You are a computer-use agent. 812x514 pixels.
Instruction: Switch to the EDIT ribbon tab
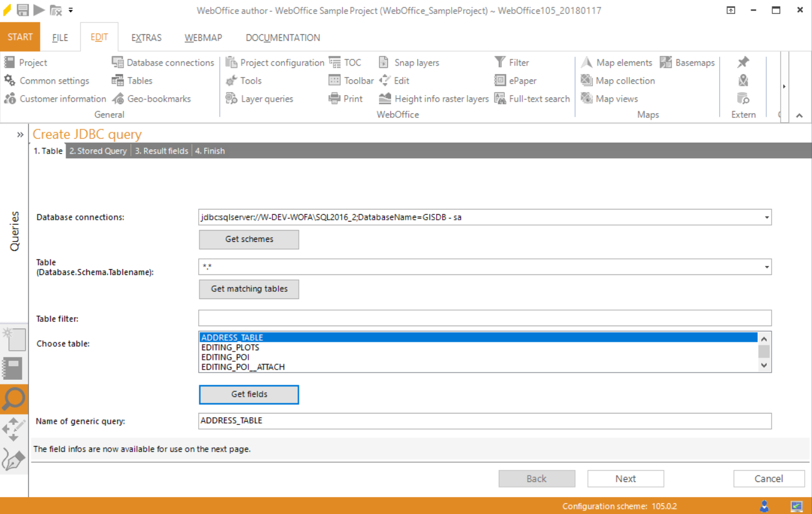click(x=98, y=37)
